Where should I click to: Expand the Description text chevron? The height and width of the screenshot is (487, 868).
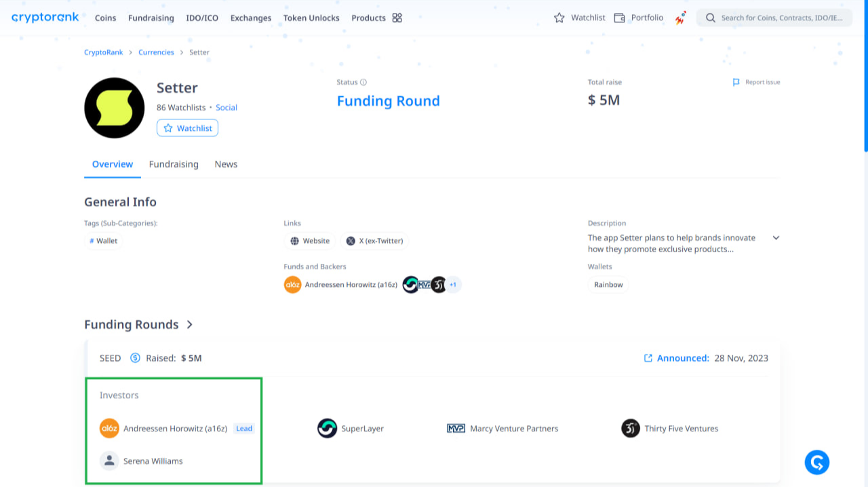pyautogui.click(x=776, y=238)
